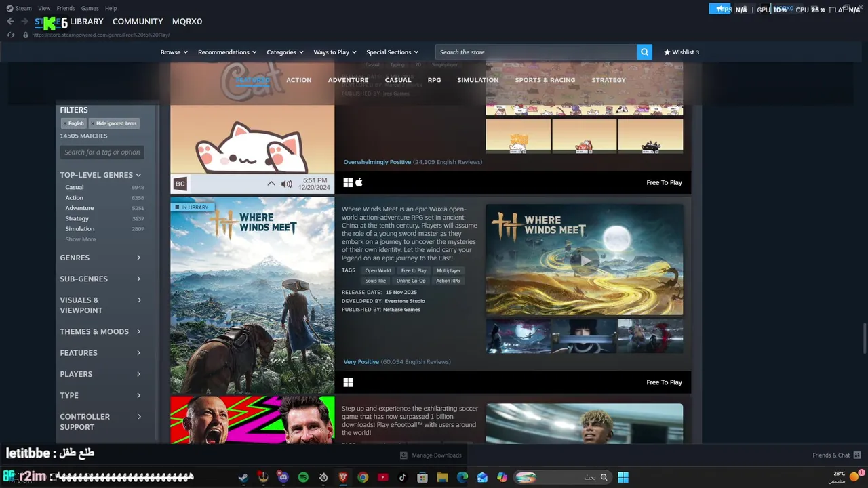Play the Where Winds Meet trailer video

coord(585,260)
